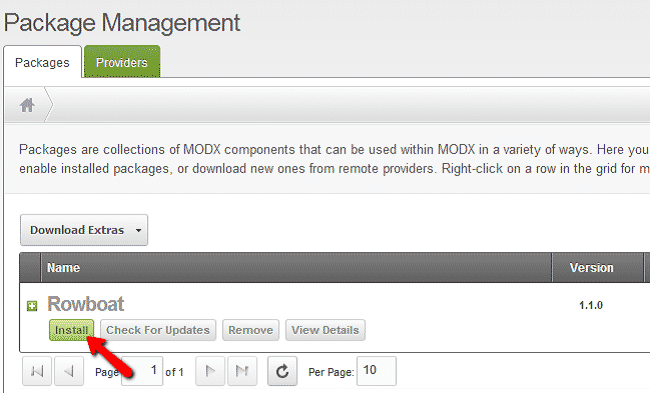Viewport: 650px width, 393px height.
Task: Remove the Rowboat package
Action: click(x=250, y=330)
